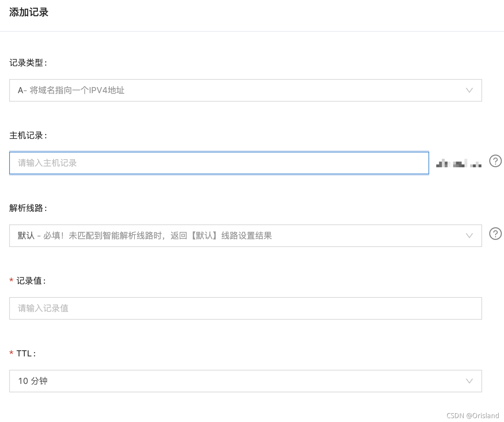Click chevron arrow of record type select
The height and width of the screenshot is (422, 504).
[x=469, y=90]
